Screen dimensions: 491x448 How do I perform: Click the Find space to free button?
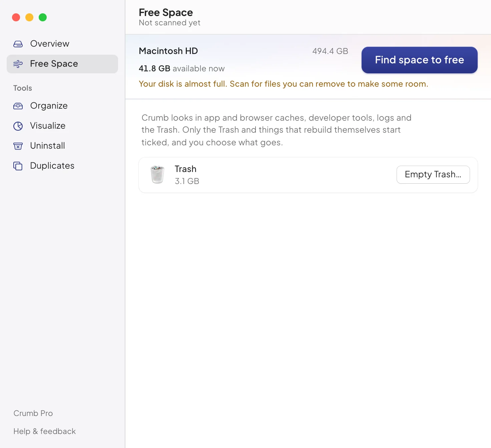tap(420, 60)
